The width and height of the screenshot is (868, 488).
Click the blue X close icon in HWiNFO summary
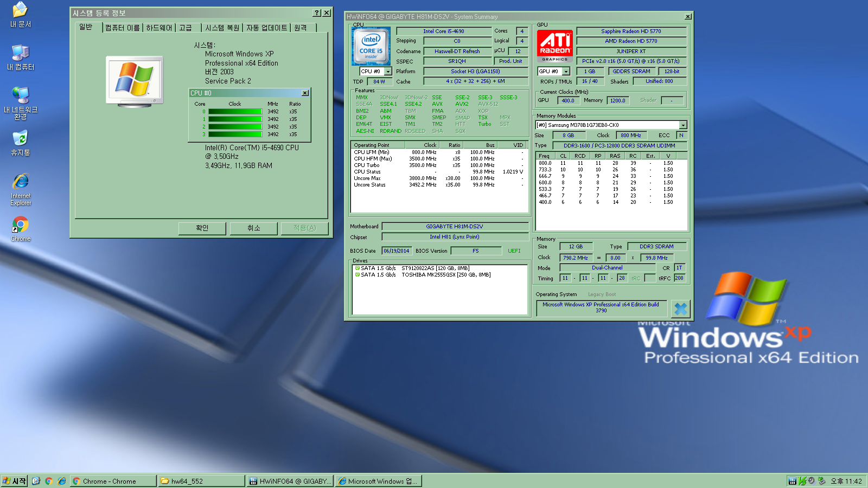point(680,309)
